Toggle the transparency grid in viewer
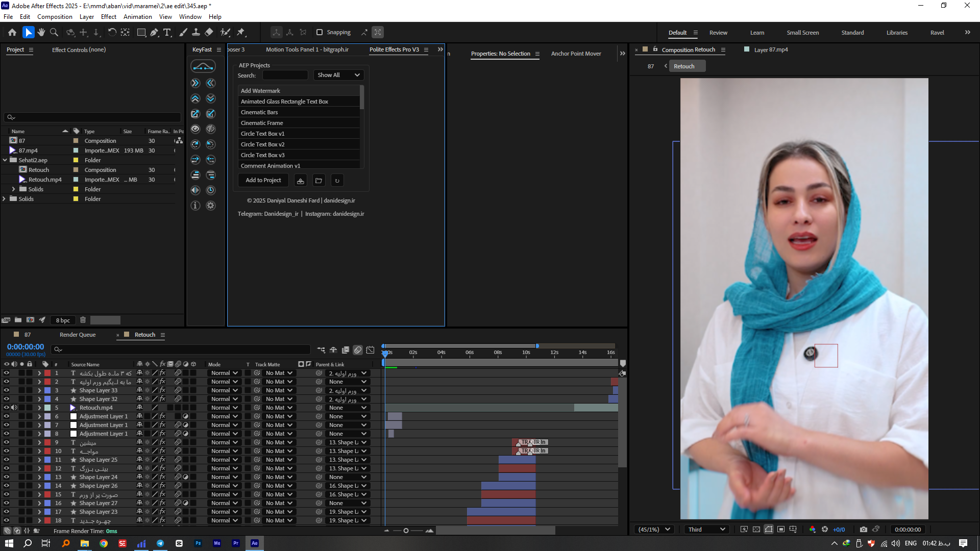Screen dimensions: 980x551 pos(756,530)
